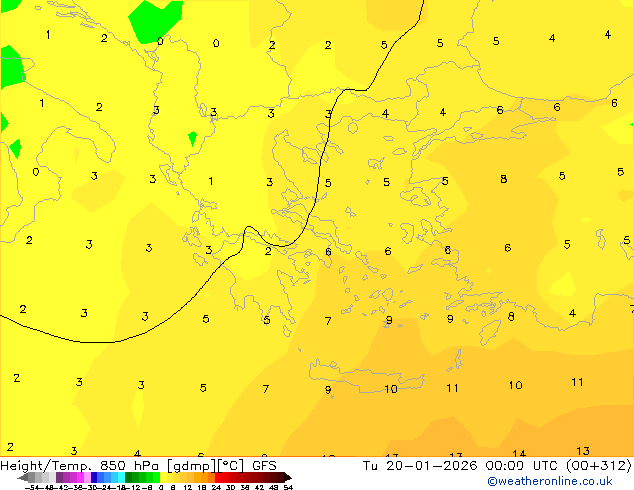Click the '850 hPa' level label
Screen dimensions: 634x490
[x=129, y=466]
